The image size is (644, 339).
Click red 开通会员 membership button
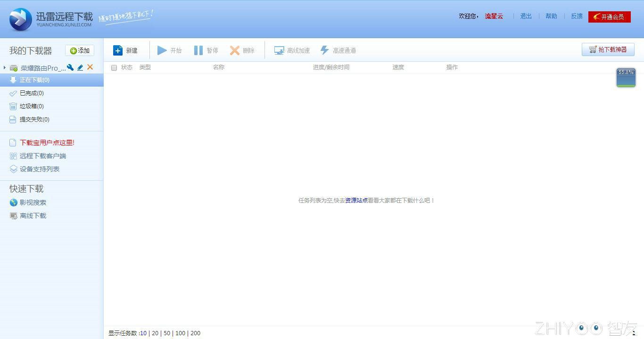click(610, 17)
